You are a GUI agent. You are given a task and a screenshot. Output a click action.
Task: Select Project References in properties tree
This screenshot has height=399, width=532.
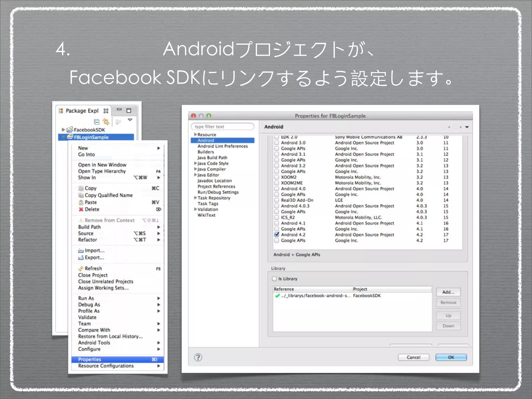click(x=216, y=186)
